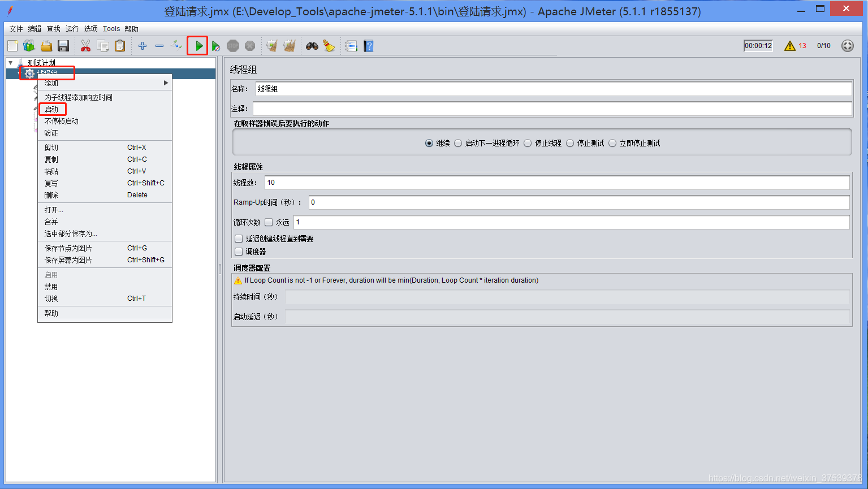Viewport: 868px width, 489px height.
Task: Click the Copy icon in toolbar
Action: [103, 46]
